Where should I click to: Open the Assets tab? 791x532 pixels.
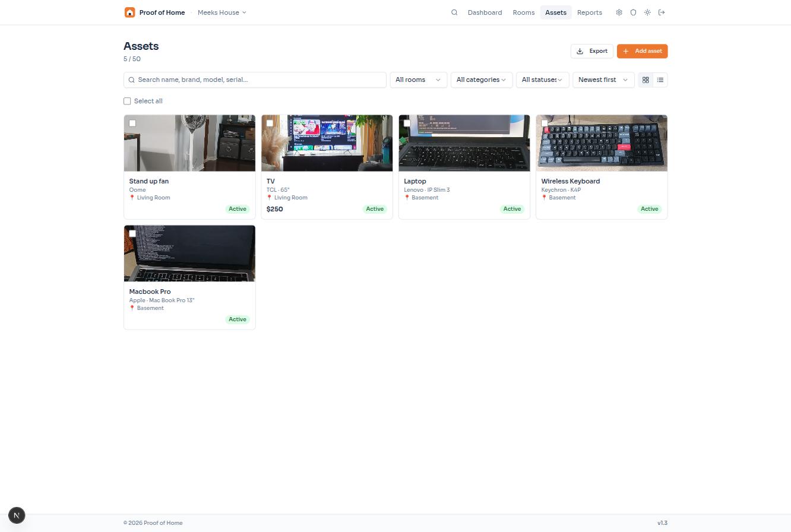556,12
